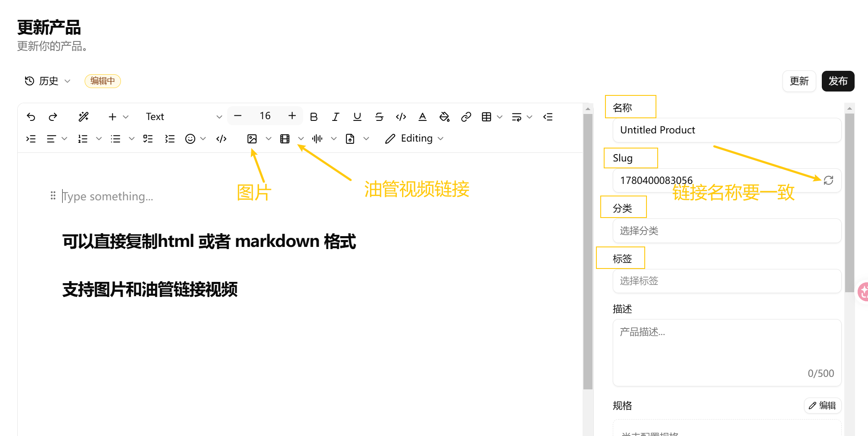This screenshot has width=868, height=436.
Task: Click the outdent icon
Action: click(548, 117)
